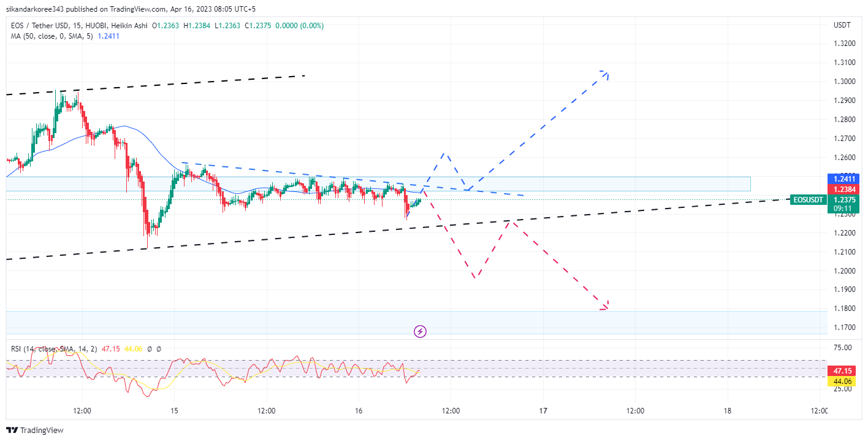This screenshot has height=441, width=868.
Task: Click the 12:00 time label before date 15
Action: [82, 411]
